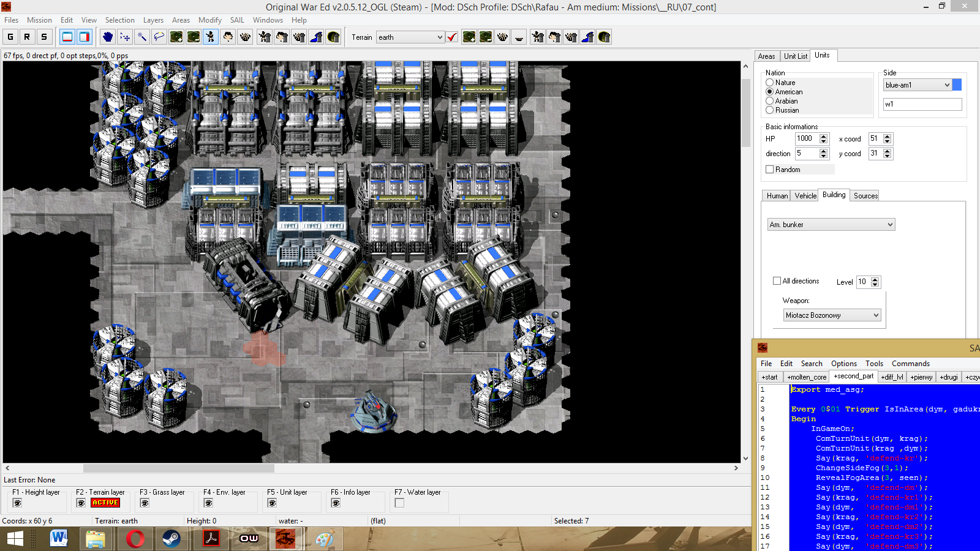Increase the x coord spinner

(x=888, y=137)
